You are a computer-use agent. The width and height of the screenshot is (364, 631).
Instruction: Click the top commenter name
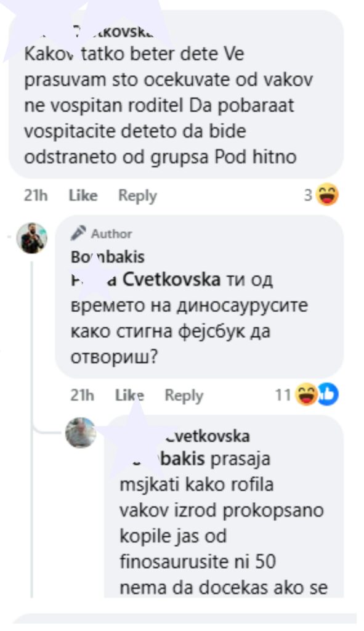(89, 33)
